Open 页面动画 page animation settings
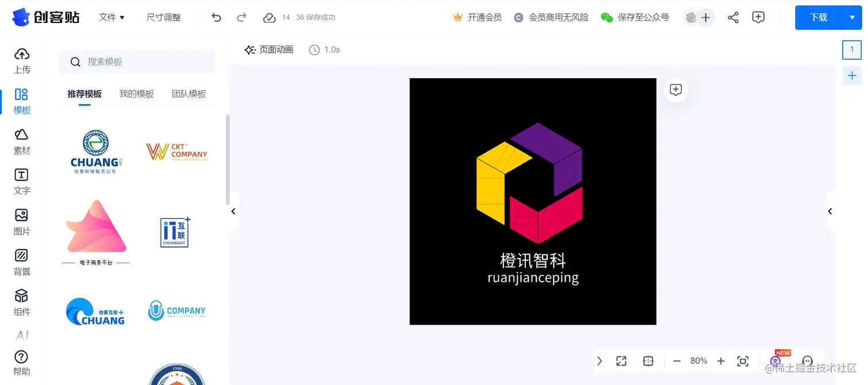 (269, 49)
